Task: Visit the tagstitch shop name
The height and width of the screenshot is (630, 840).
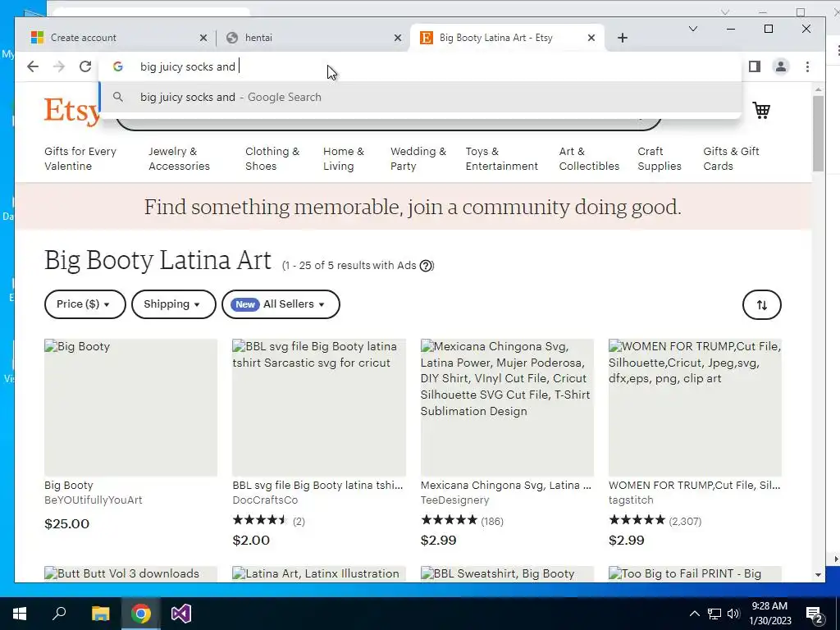Action: click(x=631, y=500)
